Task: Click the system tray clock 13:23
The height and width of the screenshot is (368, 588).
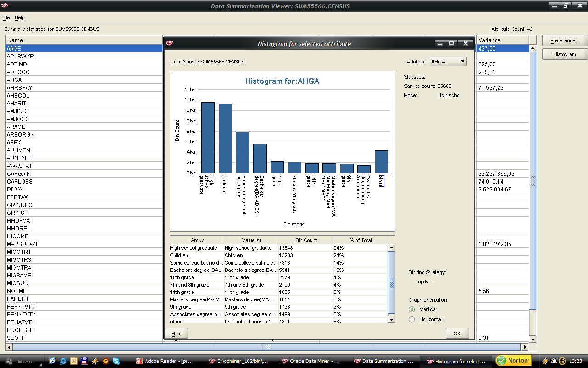Action: click(576, 361)
